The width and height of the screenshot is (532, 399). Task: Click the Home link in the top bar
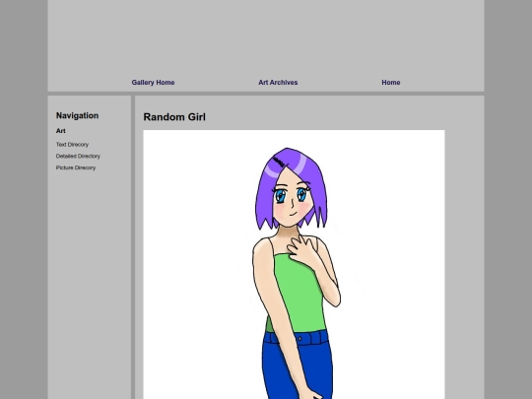pyautogui.click(x=391, y=83)
